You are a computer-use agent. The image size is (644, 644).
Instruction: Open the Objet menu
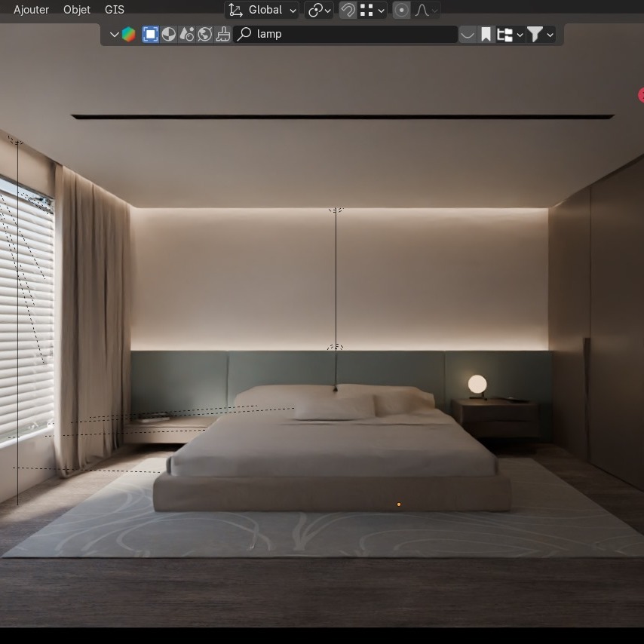(x=76, y=10)
